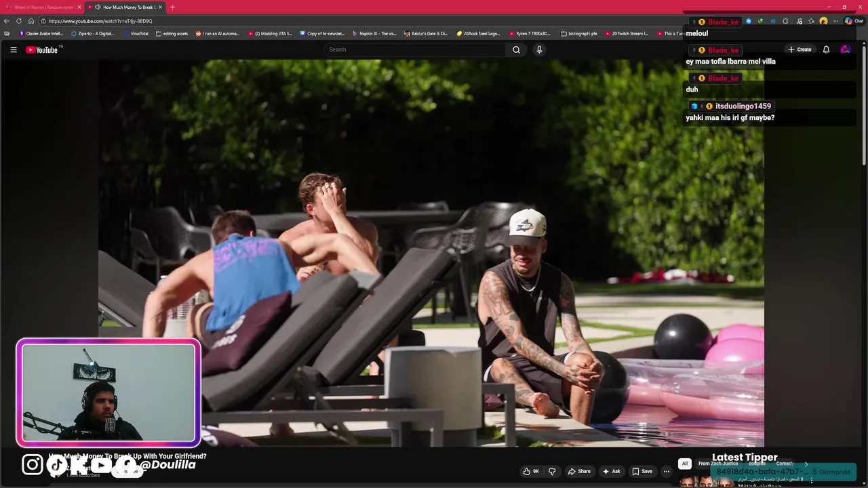Click the address bar URL
868x488 pixels.
100,21
